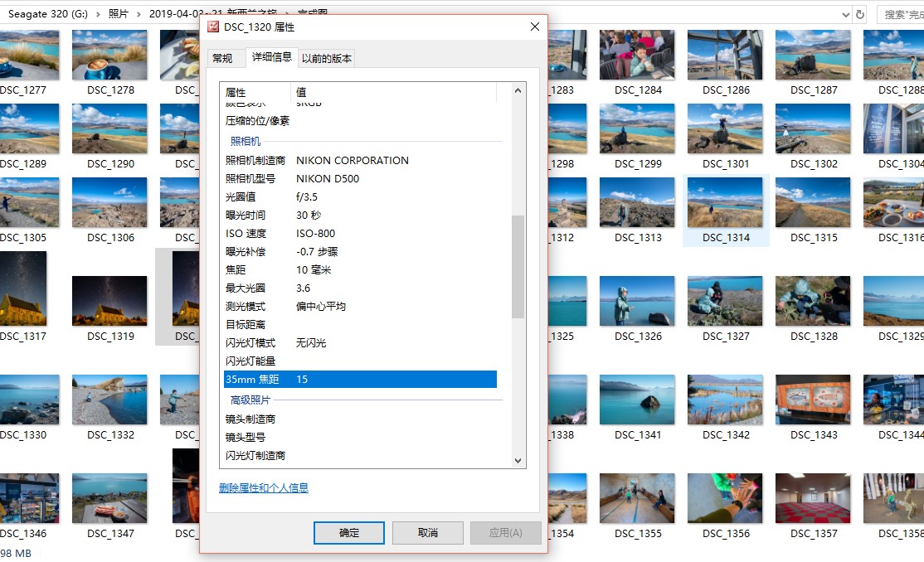Click the scroll-up arrow in the properties list
The width and height of the screenshot is (924, 562).
click(518, 90)
